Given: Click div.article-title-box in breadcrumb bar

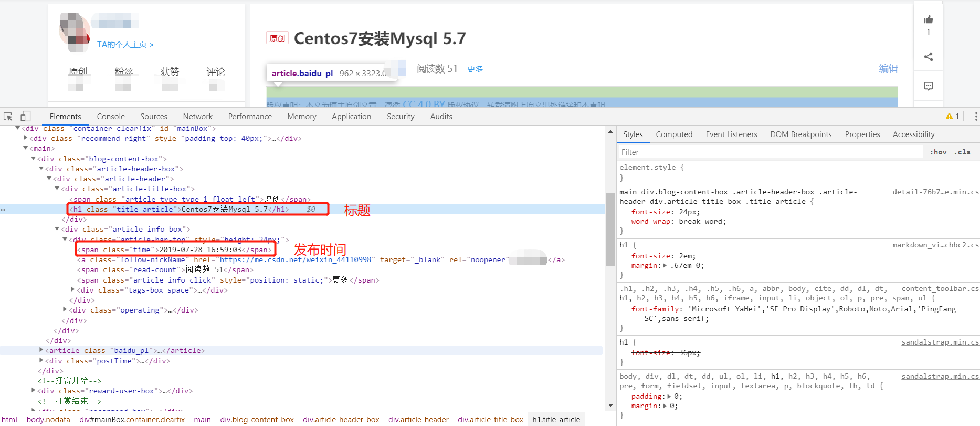Looking at the screenshot, I should [x=490, y=420].
